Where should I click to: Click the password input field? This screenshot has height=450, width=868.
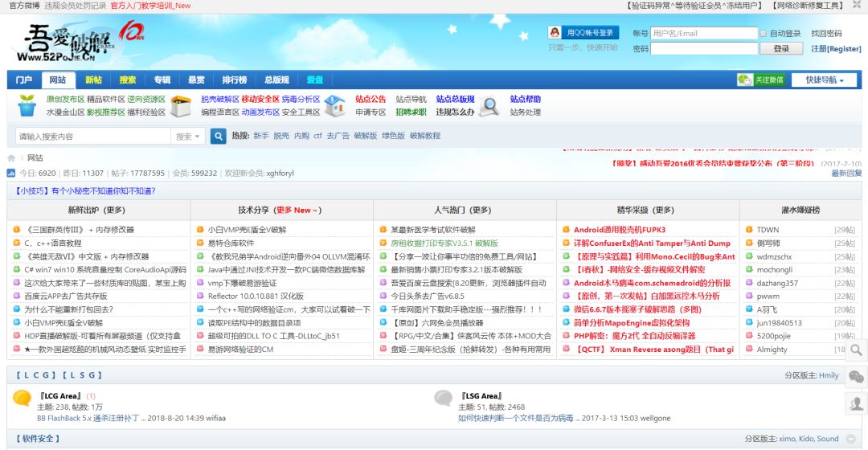(x=703, y=49)
